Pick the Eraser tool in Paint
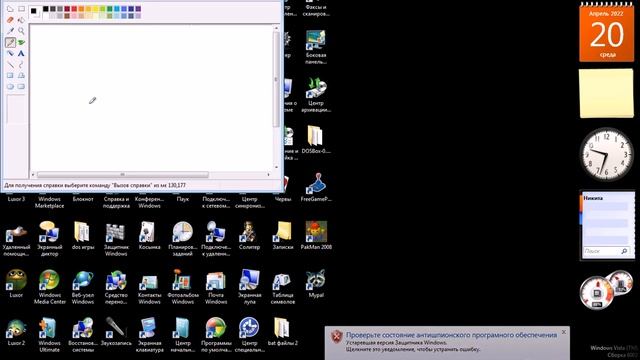This screenshot has width=640, height=360. pos(10,20)
